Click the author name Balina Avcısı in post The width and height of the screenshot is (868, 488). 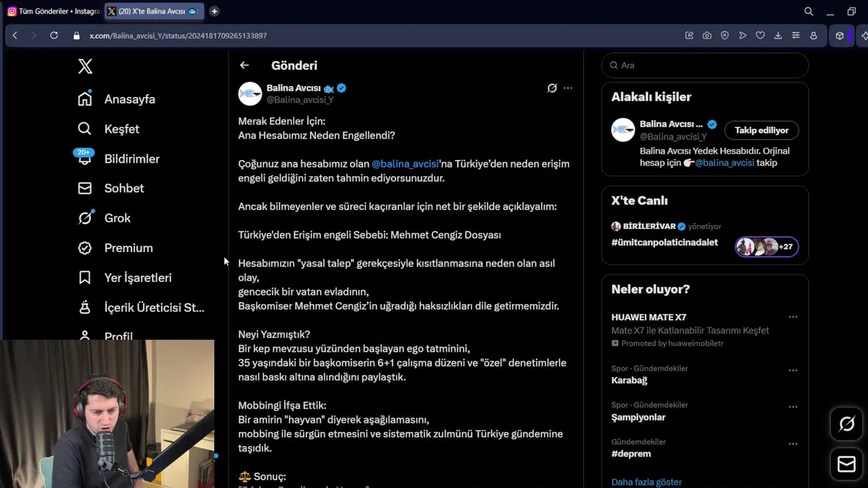[x=294, y=88]
